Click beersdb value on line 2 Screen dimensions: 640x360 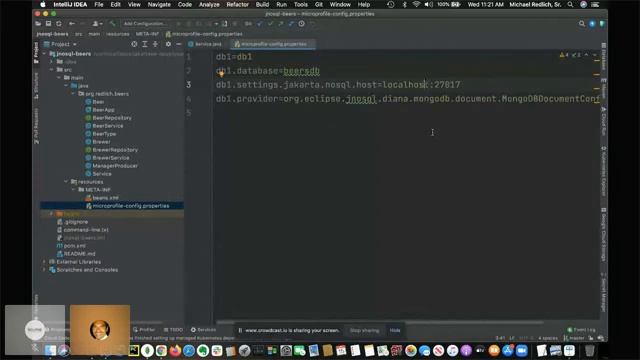(301, 71)
